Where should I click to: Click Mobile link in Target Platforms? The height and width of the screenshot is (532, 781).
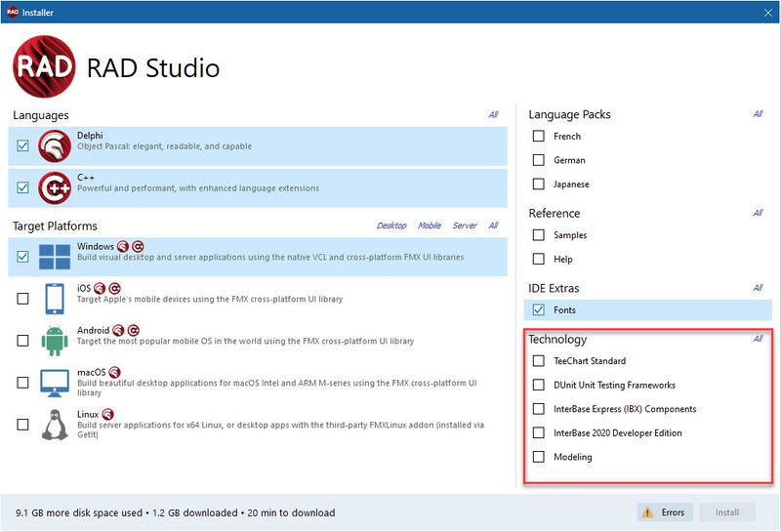pyautogui.click(x=430, y=225)
